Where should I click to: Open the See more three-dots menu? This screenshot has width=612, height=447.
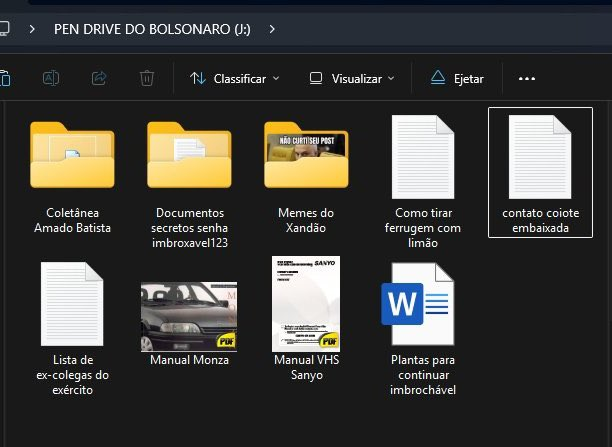coord(527,78)
